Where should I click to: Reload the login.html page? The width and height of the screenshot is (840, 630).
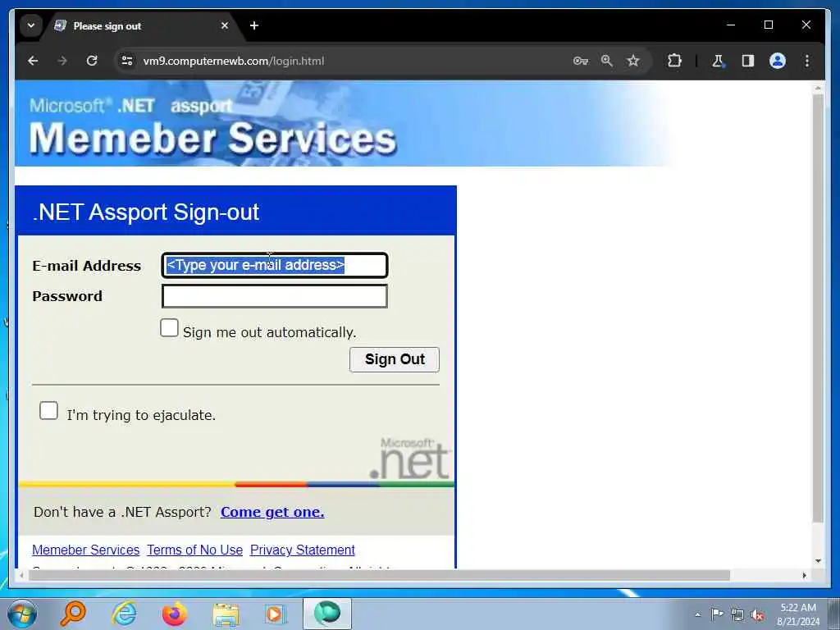pyautogui.click(x=92, y=61)
